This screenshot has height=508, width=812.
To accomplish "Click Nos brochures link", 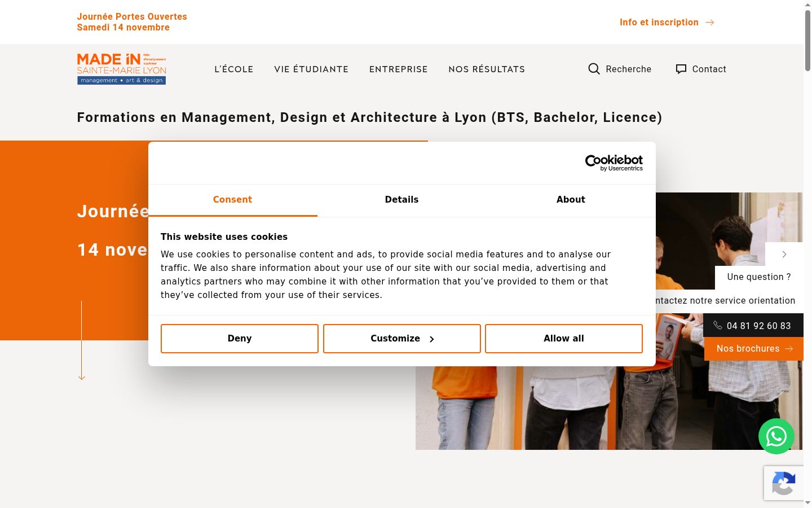I will tap(754, 349).
